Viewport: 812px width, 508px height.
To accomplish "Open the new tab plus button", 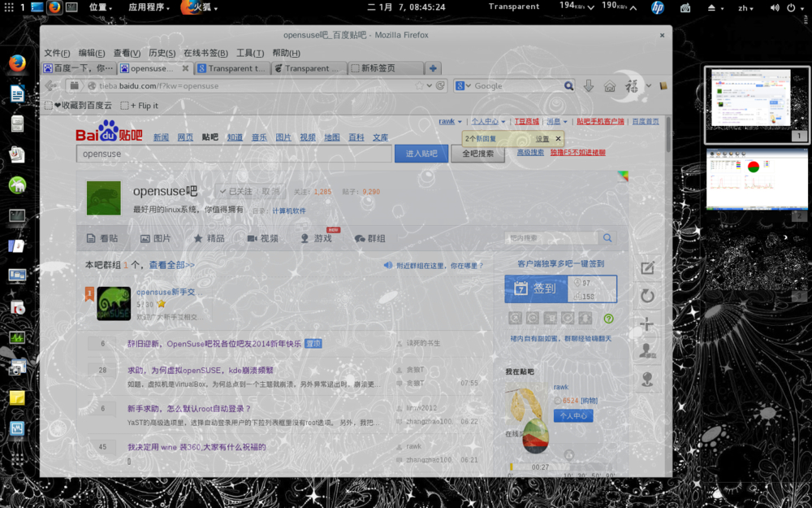I will pos(433,68).
